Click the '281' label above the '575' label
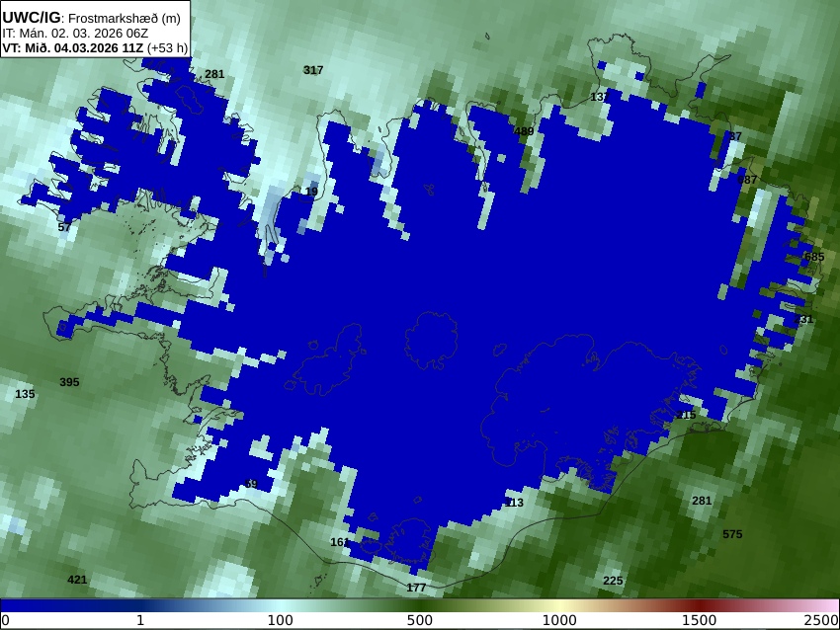840x630 pixels. [702, 501]
